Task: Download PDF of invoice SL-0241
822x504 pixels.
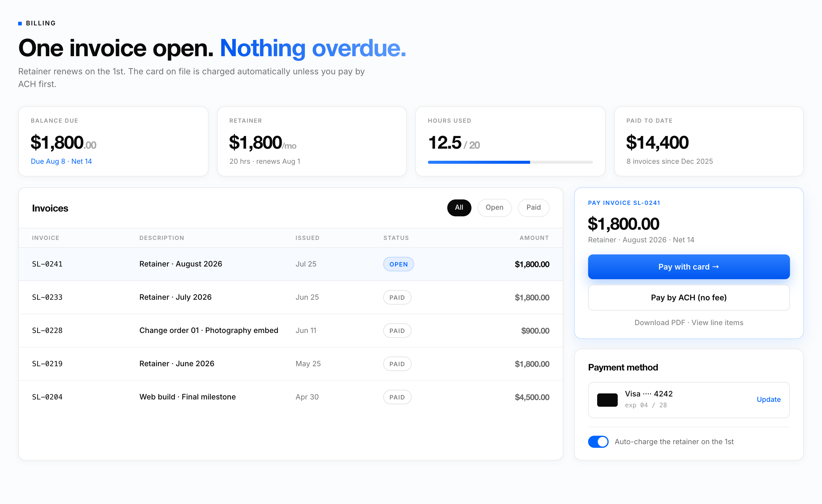Action: tap(659, 322)
